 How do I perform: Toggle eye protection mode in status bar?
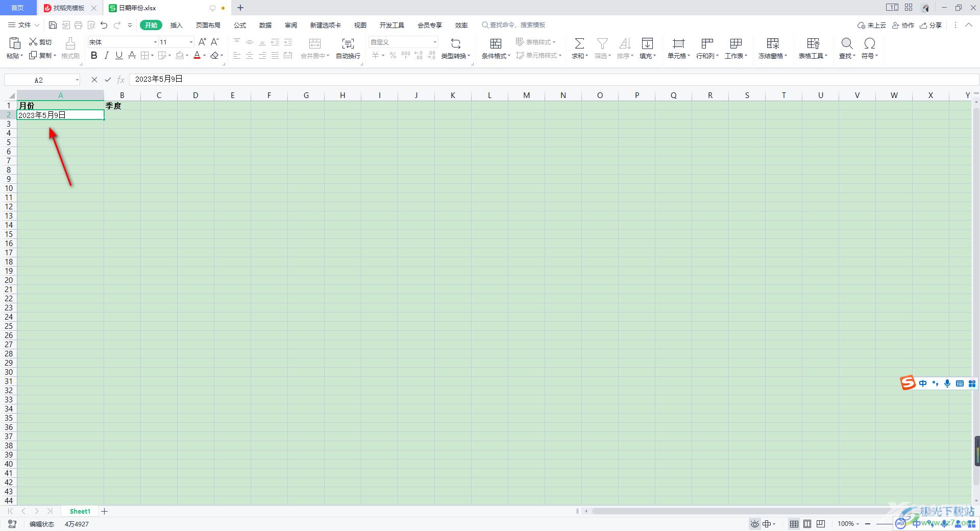pyautogui.click(x=755, y=524)
